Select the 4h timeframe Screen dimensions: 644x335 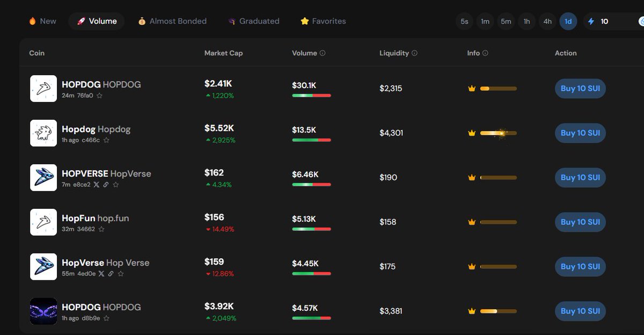pos(547,21)
